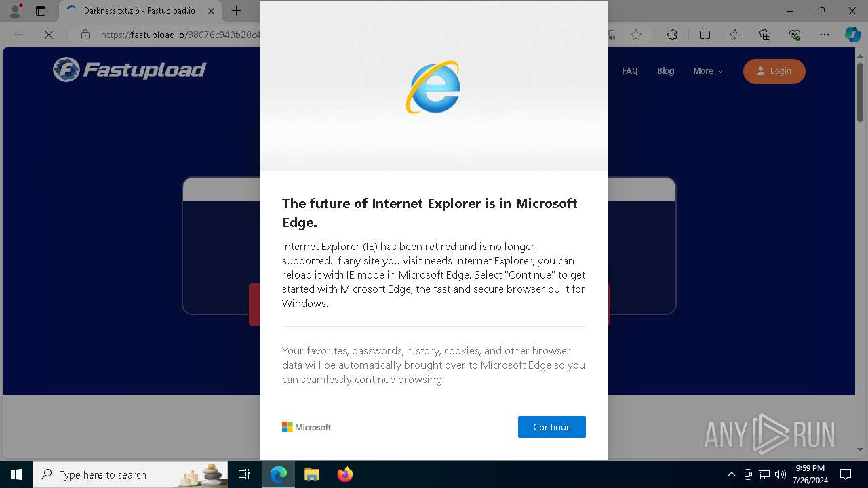Click the Internet Explorer logo in the dialog
Viewport: 868px width, 488px height.
(433, 87)
